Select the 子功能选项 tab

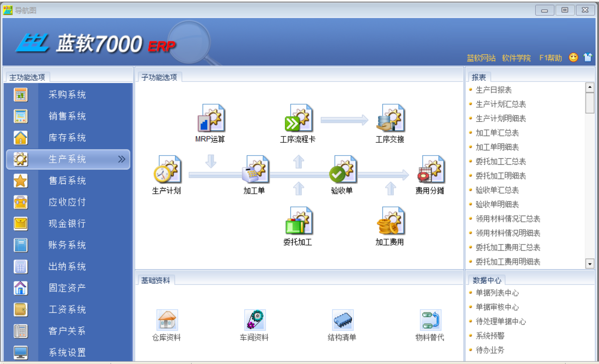point(159,77)
